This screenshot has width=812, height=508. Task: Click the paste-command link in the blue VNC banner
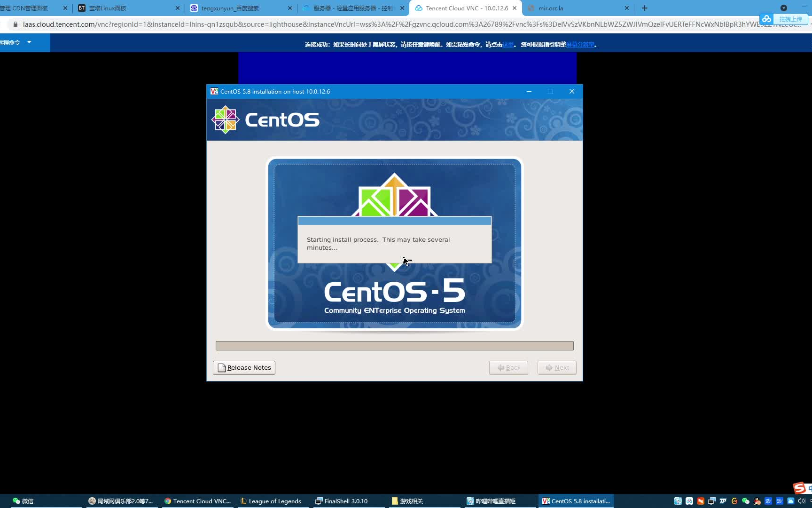[x=508, y=45]
